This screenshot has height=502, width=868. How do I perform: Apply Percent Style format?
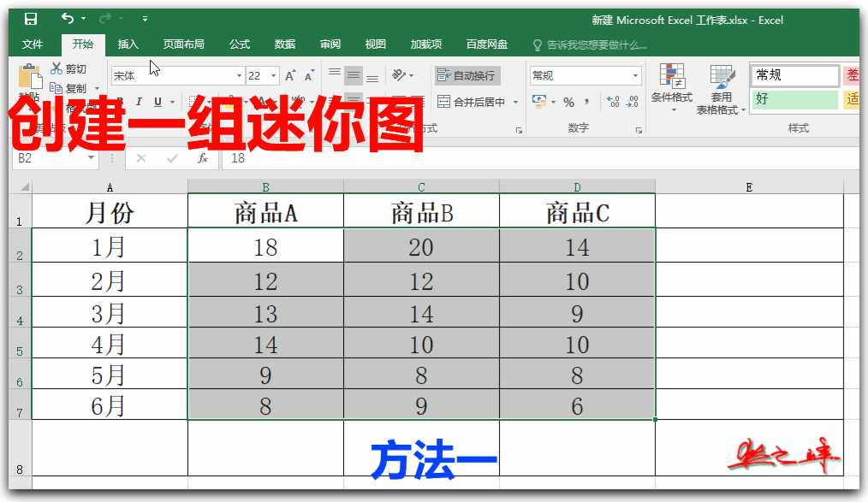pyautogui.click(x=568, y=103)
